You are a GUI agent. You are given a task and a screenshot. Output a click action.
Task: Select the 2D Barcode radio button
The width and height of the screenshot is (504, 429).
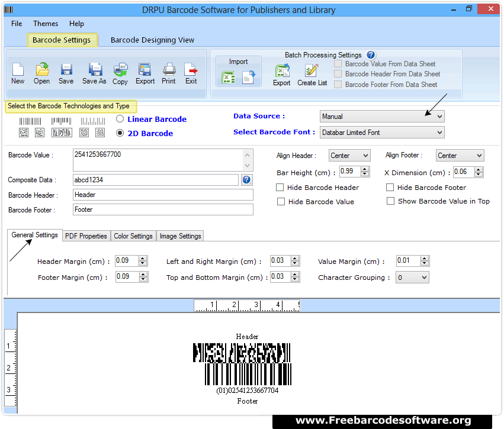coord(120,133)
